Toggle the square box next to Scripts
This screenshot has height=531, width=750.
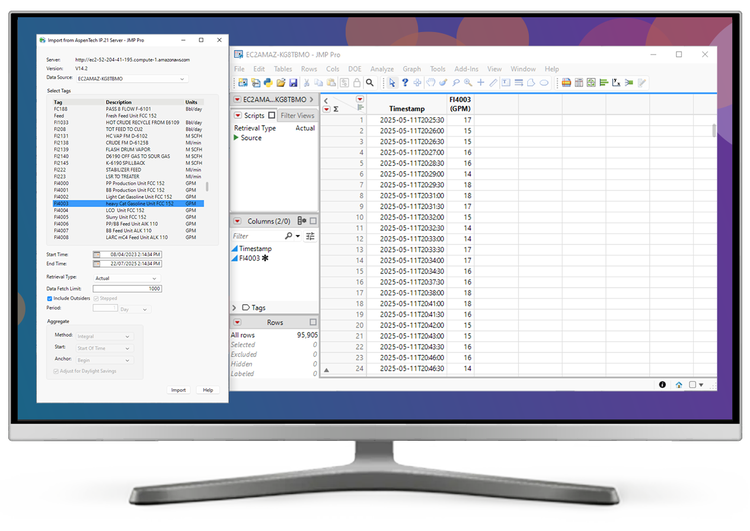[272, 115]
